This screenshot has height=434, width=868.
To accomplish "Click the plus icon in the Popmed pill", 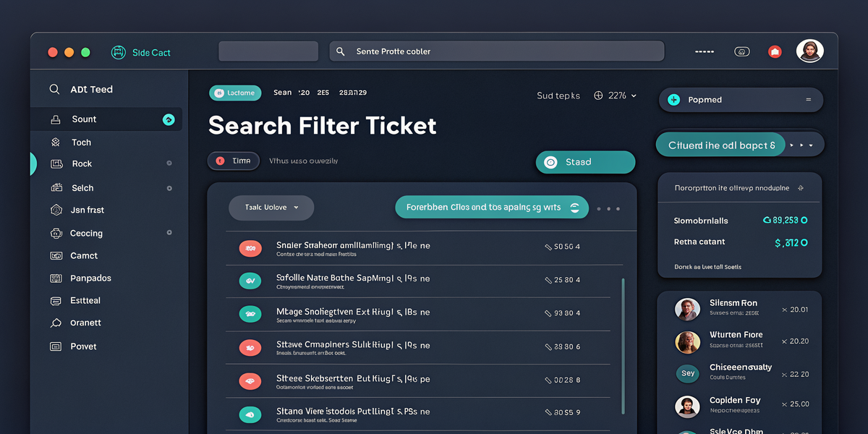I will (674, 100).
